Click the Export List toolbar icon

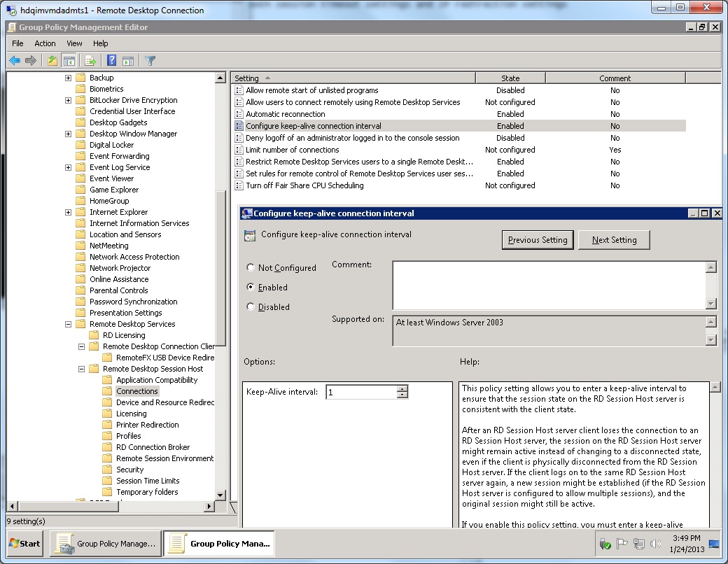coord(90,60)
